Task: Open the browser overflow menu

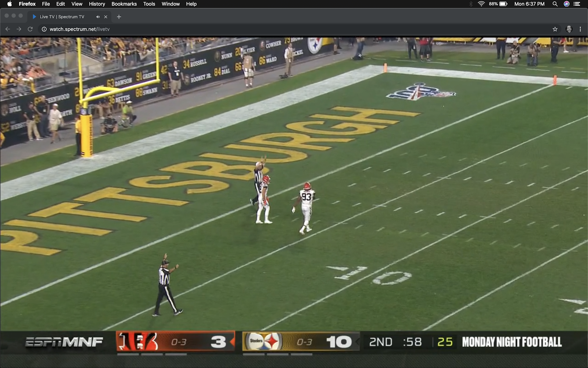Action: tap(580, 29)
